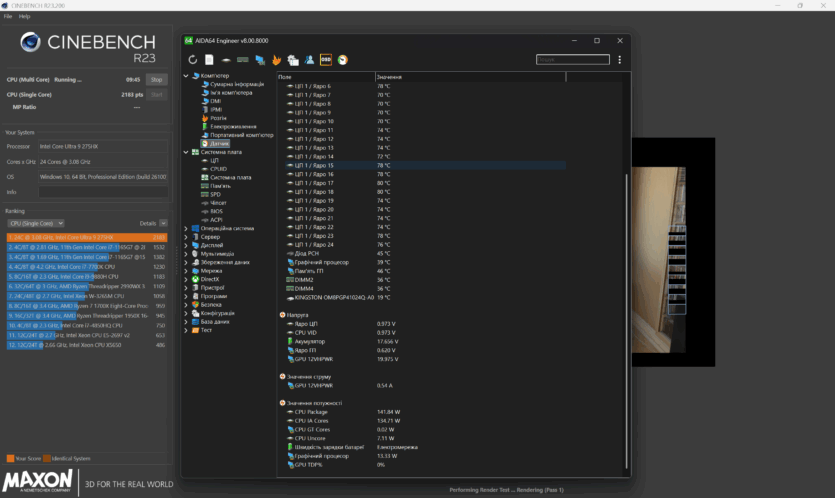This screenshot has width=835, height=498.
Task: Click the refresh icon in AIDA64 toolbar
Action: pyautogui.click(x=192, y=60)
